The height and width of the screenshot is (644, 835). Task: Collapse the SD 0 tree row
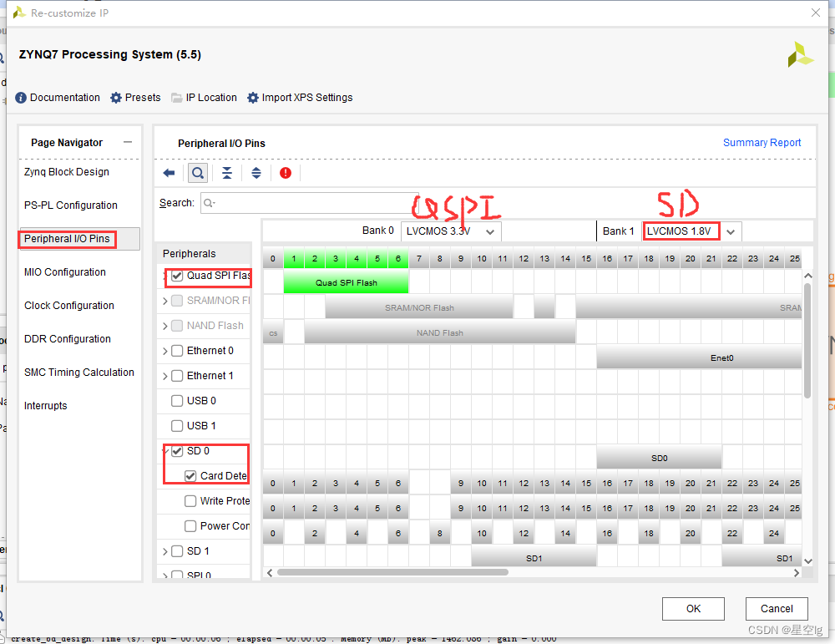click(x=165, y=451)
